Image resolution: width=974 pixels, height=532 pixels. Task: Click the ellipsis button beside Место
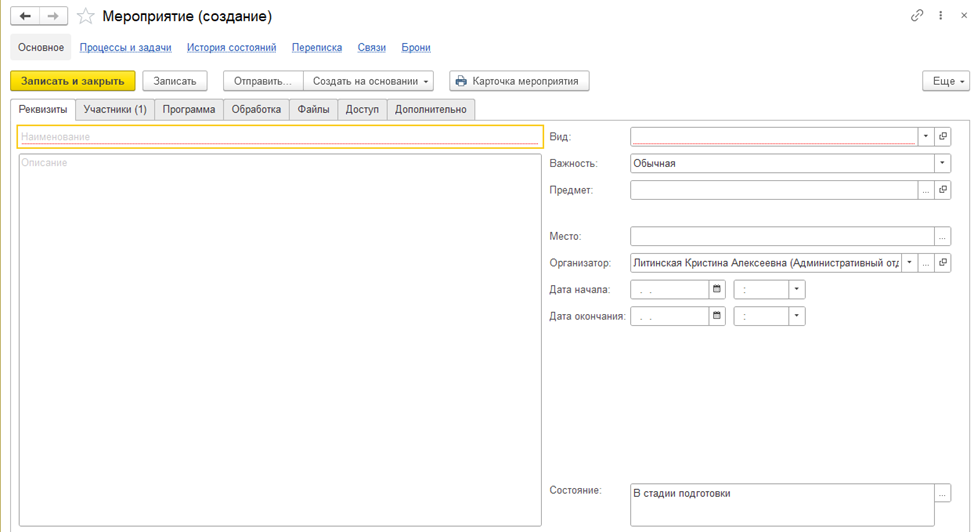942,236
